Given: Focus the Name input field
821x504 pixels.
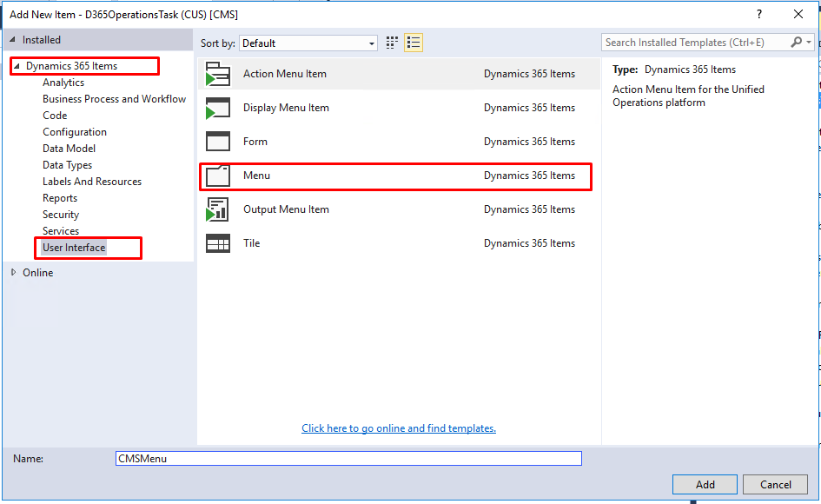Looking at the screenshot, I should pos(348,459).
